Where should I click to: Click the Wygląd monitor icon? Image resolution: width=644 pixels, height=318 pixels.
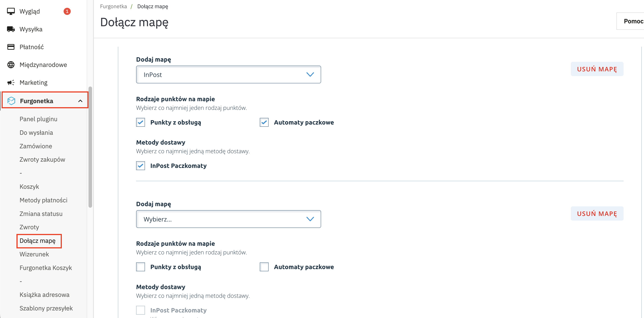11,11
